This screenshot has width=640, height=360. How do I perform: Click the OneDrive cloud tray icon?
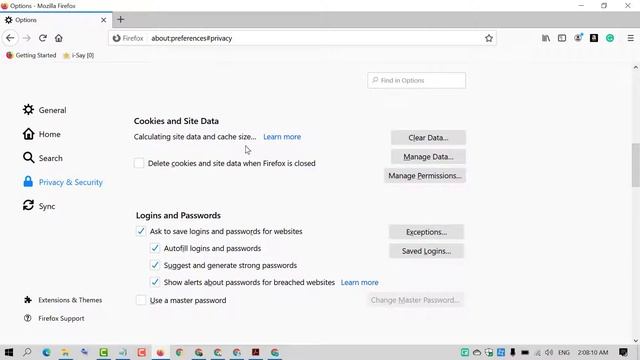[x=477, y=352]
